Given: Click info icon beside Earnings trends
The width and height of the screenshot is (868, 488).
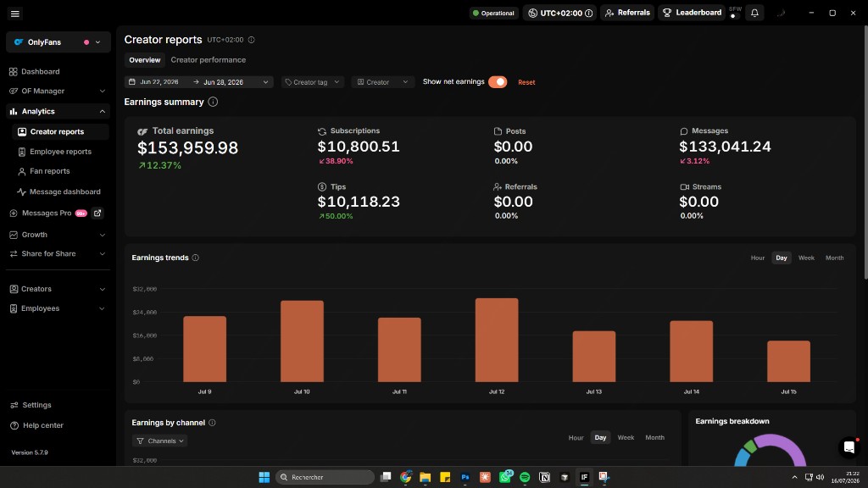Looking at the screenshot, I should point(196,258).
